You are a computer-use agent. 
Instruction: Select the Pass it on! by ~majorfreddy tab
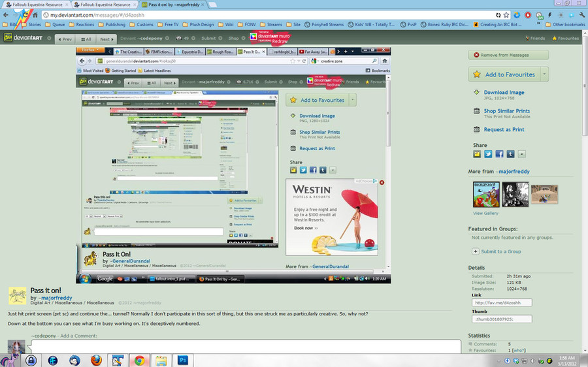pyautogui.click(x=173, y=5)
